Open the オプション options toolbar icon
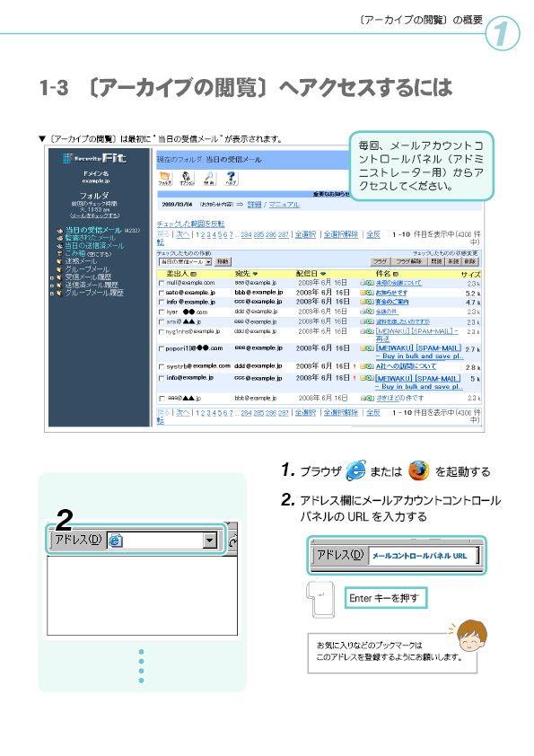Viewport: 534px width, 756px height. (187, 178)
